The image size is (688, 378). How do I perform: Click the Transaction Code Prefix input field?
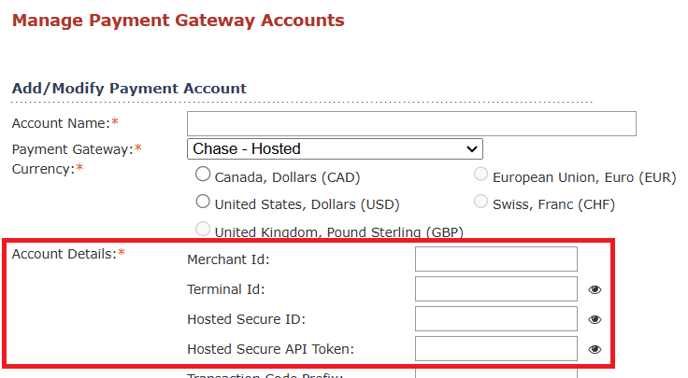coord(496,374)
